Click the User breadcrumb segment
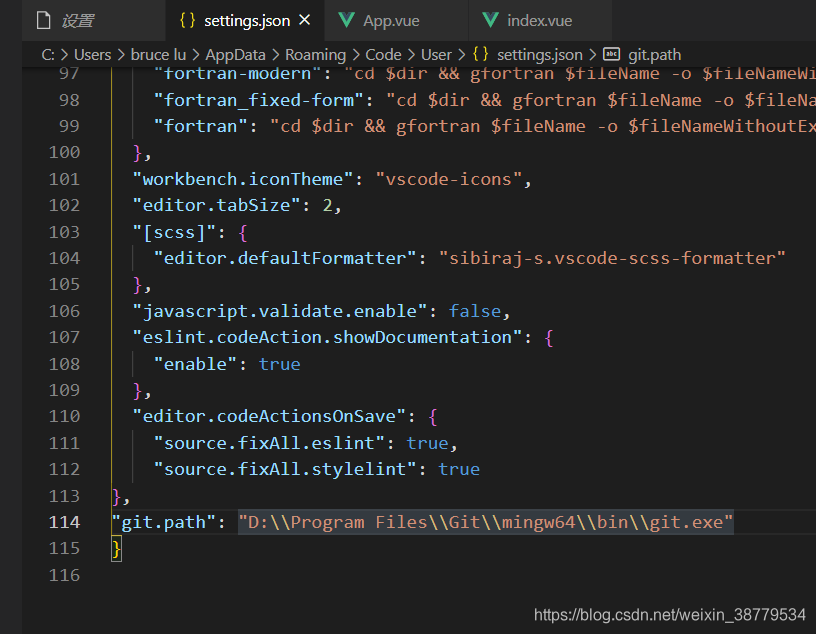This screenshot has height=634, width=816. pos(436,55)
